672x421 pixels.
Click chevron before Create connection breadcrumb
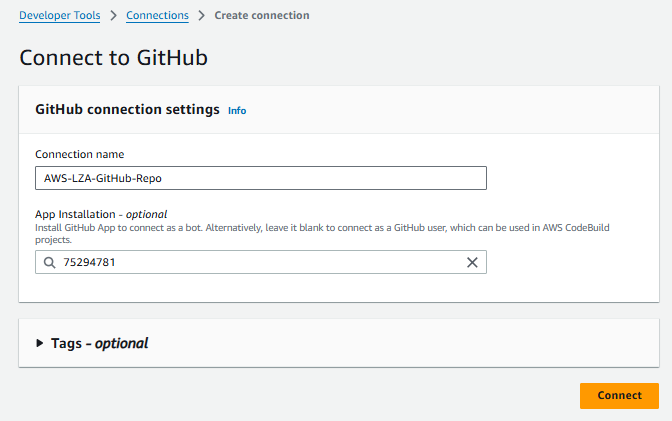(201, 15)
